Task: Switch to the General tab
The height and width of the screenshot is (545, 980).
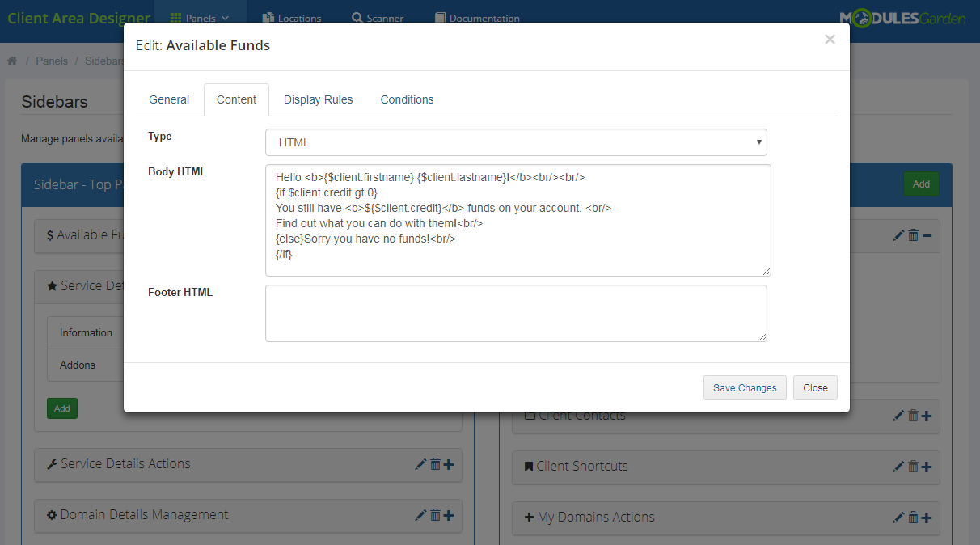Action: 169,99
